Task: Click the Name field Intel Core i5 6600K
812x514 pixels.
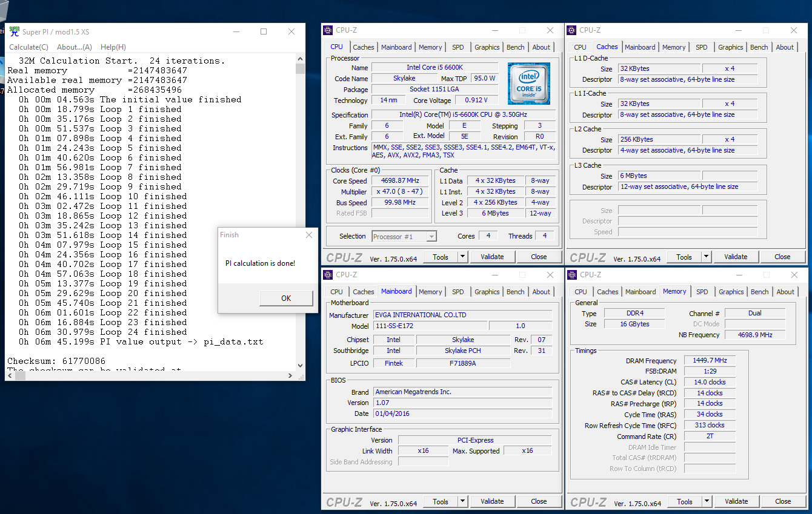Action: tap(434, 68)
